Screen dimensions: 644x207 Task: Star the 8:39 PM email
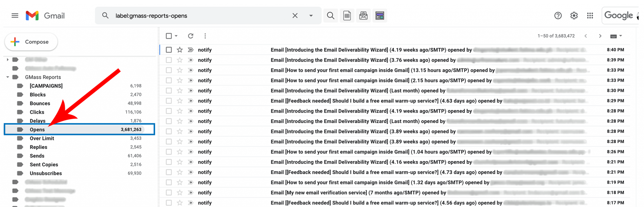[x=180, y=60]
